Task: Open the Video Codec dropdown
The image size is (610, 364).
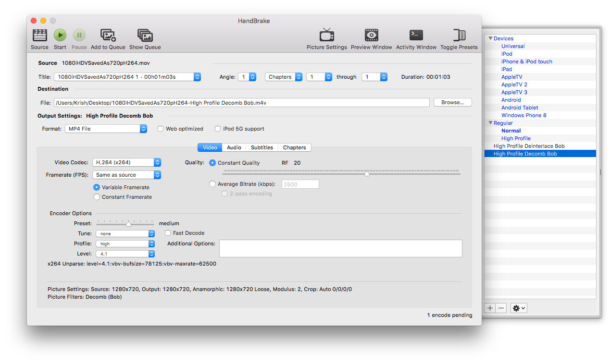Action: (126, 162)
